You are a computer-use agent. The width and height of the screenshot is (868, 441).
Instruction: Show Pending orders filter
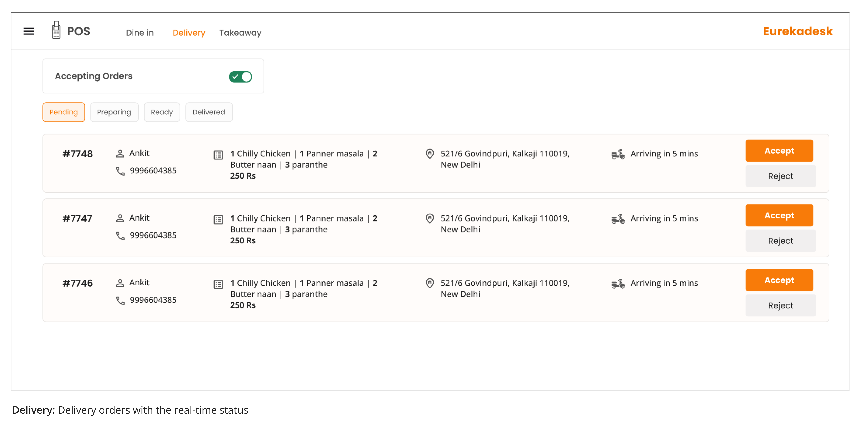click(x=64, y=112)
